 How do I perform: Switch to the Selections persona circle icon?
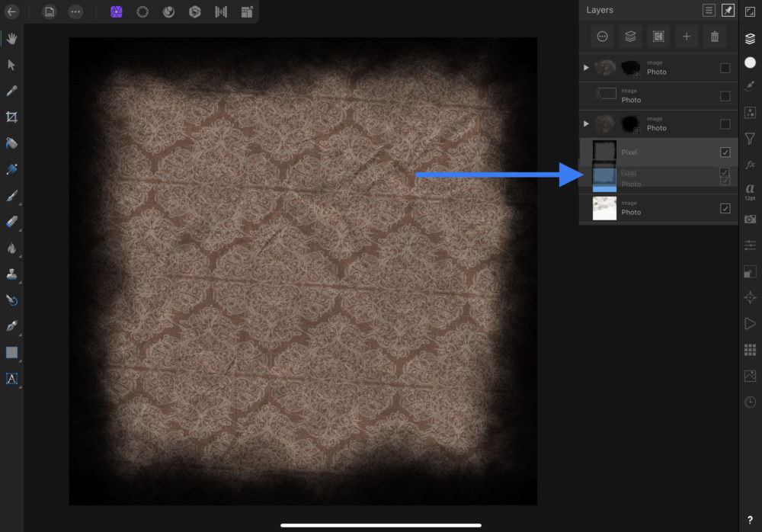pos(142,11)
